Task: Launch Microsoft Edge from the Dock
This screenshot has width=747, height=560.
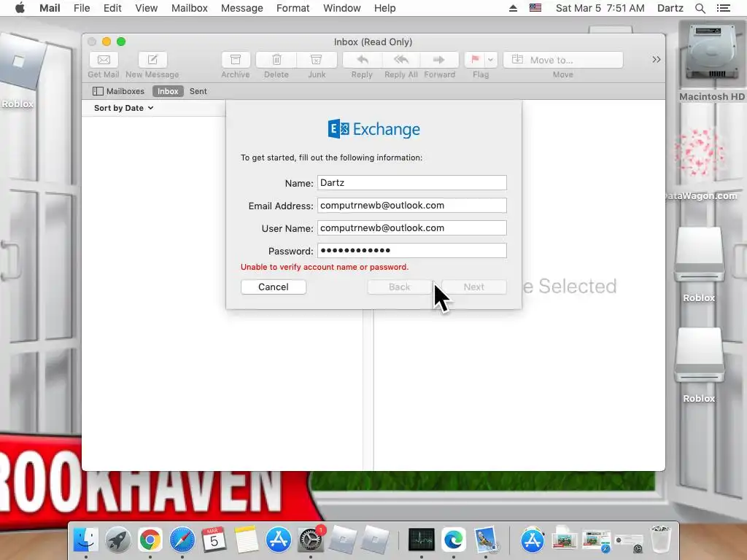Action: pyautogui.click(x=454, y=540)
